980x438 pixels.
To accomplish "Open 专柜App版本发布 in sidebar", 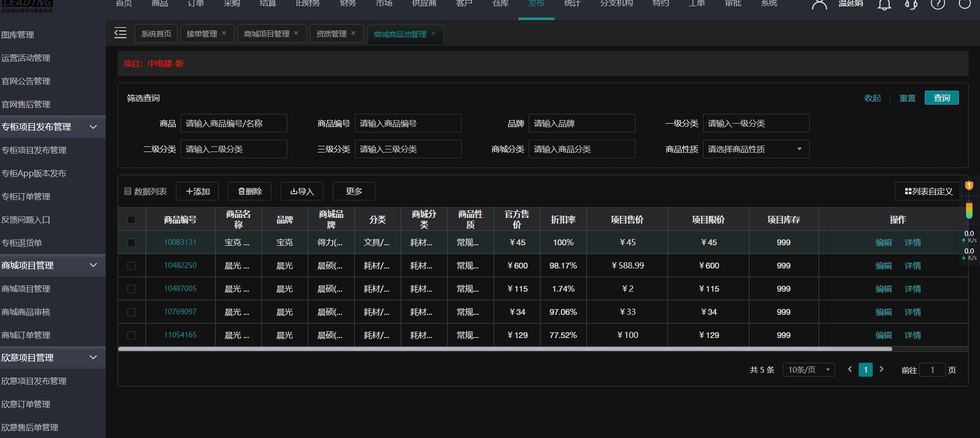I will 34,173.
